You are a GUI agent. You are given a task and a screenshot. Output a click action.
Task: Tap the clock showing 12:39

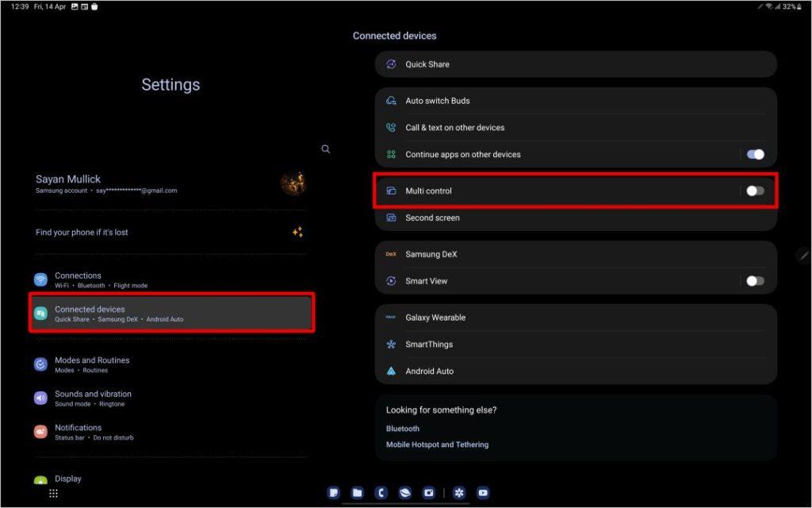[20, 6]
